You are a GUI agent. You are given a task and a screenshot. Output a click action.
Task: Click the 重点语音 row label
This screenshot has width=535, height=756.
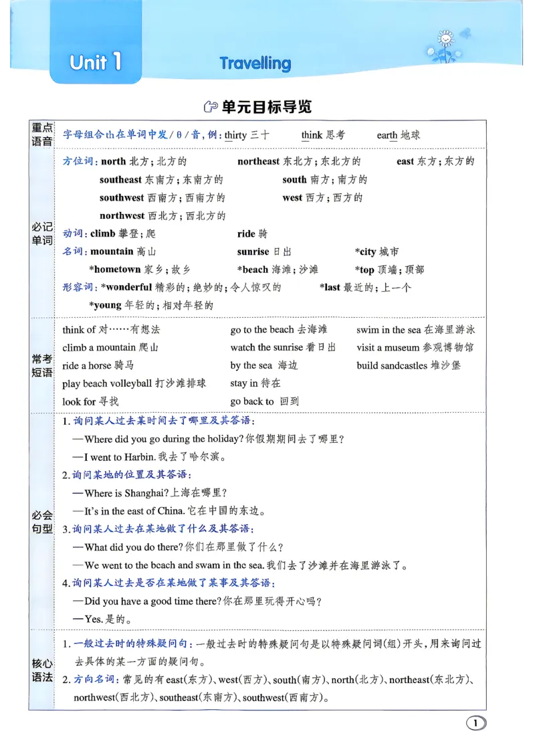coord(42,134)
